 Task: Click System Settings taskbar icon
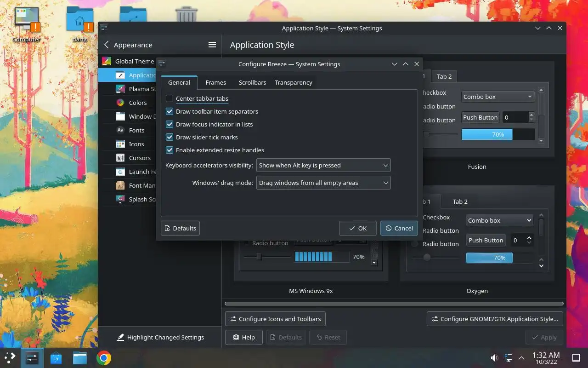tap(32, 358)
